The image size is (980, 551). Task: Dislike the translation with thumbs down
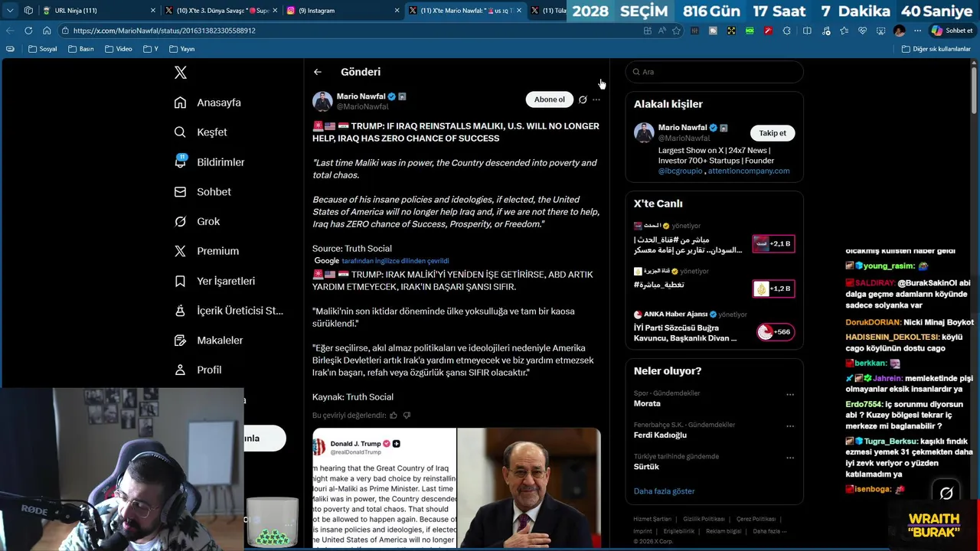point(407,416)
